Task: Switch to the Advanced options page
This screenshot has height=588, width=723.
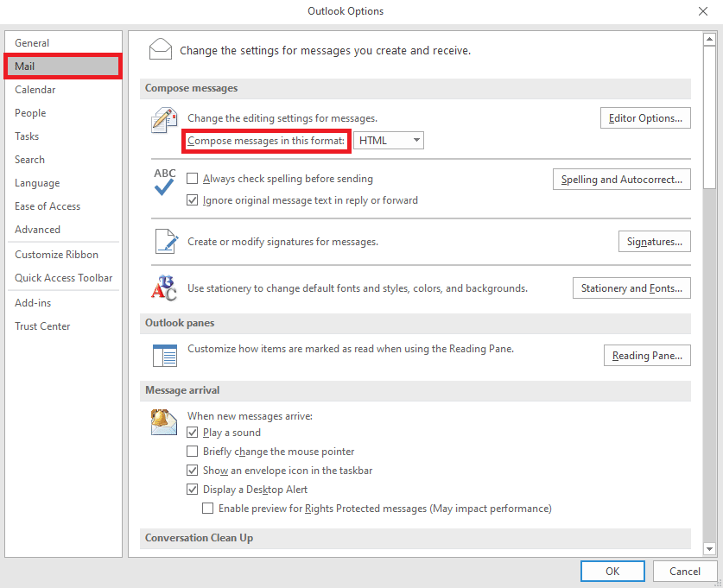Action: pyautogui.click(x=63, y=230)
